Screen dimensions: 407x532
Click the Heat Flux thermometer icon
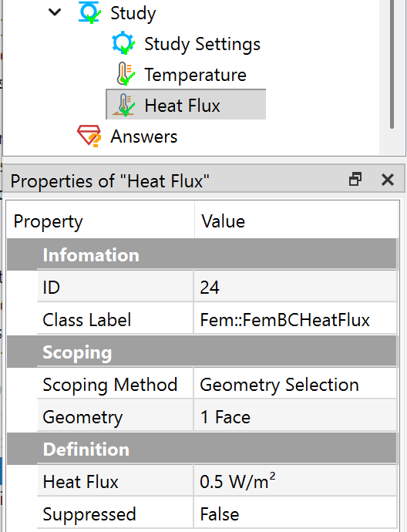124,105
